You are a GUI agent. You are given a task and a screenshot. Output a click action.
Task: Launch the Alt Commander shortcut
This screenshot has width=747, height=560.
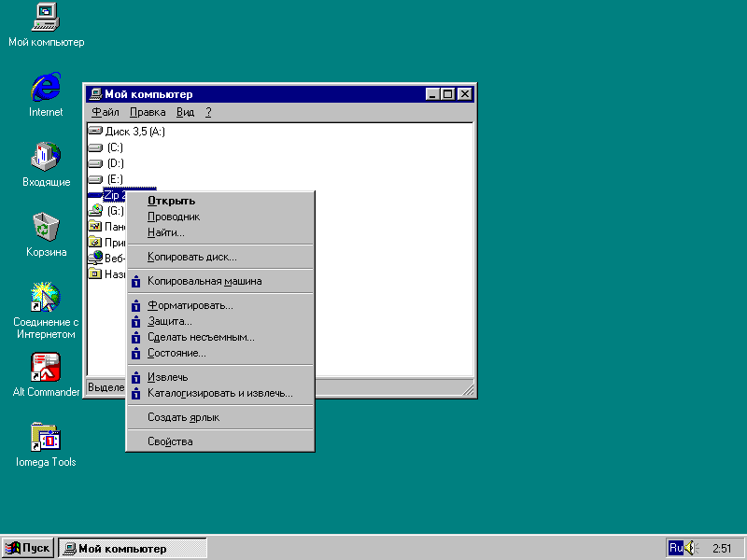click(46, 368)
